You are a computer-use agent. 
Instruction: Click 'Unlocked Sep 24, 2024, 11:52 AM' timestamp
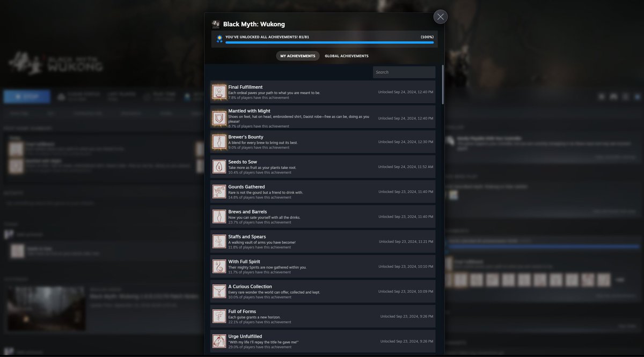[x=406, y=167]
